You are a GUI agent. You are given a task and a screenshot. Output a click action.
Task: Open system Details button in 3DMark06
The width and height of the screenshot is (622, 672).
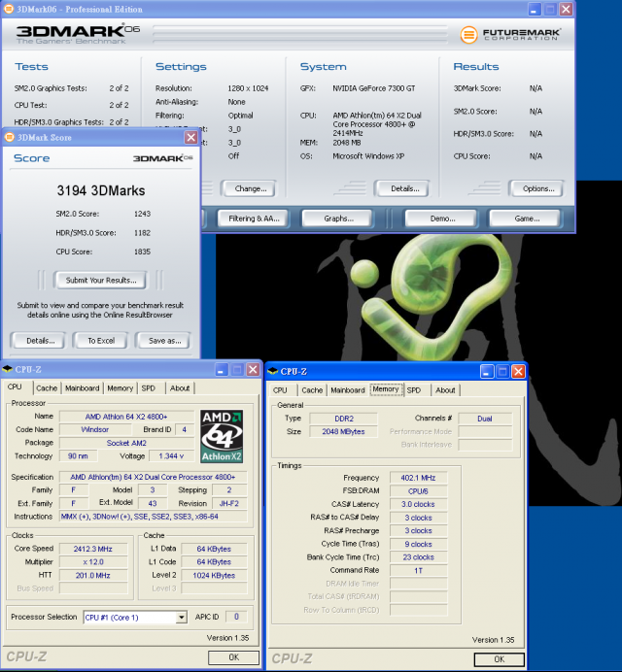[404, 188]
